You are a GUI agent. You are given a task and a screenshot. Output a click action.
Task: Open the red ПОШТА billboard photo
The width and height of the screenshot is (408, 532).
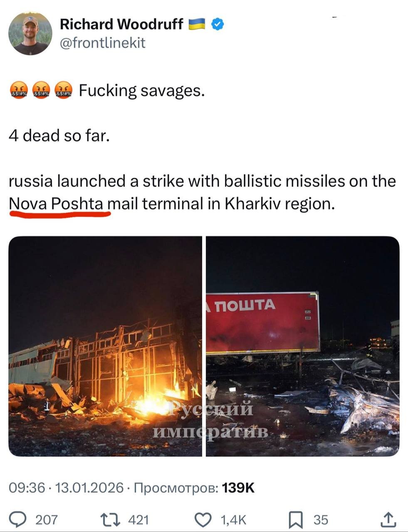coord(303,346)
